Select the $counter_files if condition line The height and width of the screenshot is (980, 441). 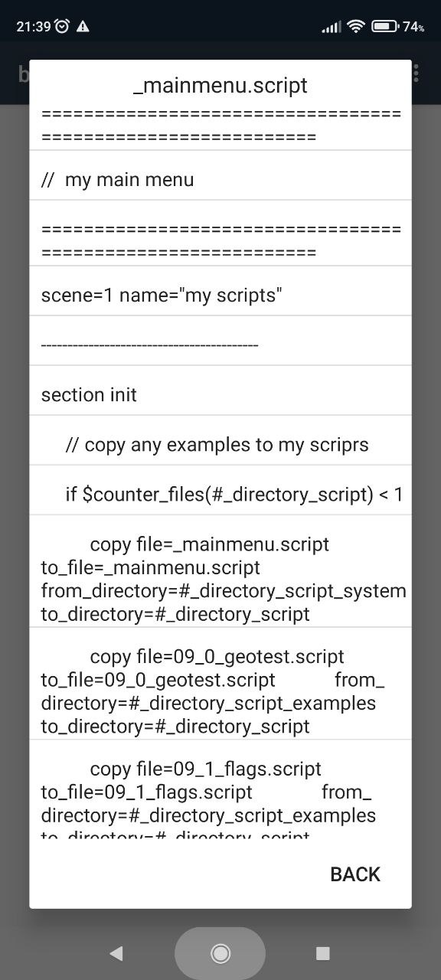[x=220, y=494]
